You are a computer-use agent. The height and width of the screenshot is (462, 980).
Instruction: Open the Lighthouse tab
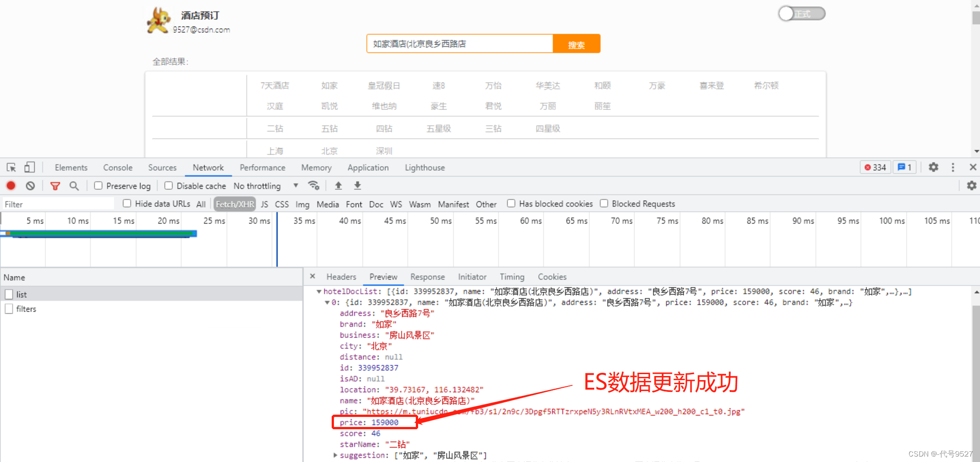point(425,168)
